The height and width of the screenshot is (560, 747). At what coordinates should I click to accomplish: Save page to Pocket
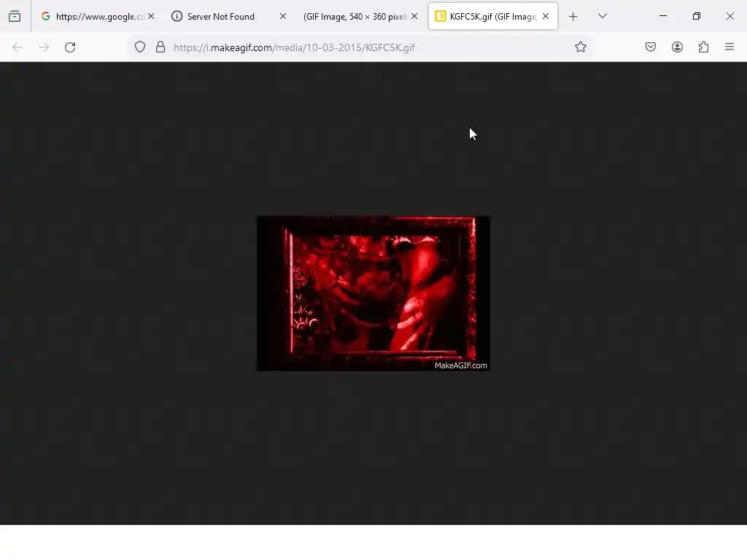(651, 47)
